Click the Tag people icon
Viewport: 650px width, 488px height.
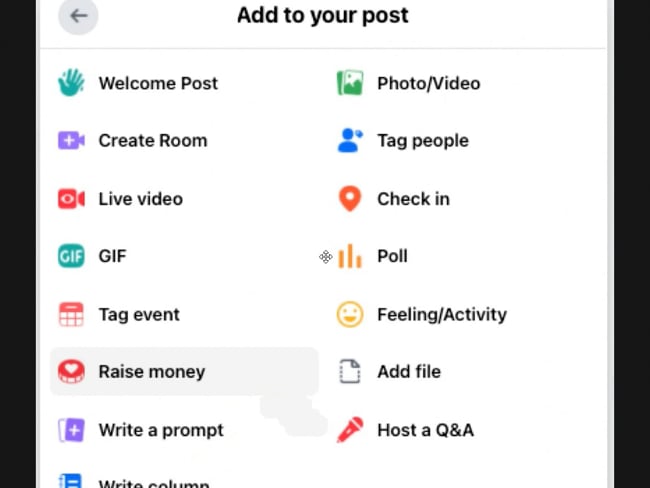point(349,141)
